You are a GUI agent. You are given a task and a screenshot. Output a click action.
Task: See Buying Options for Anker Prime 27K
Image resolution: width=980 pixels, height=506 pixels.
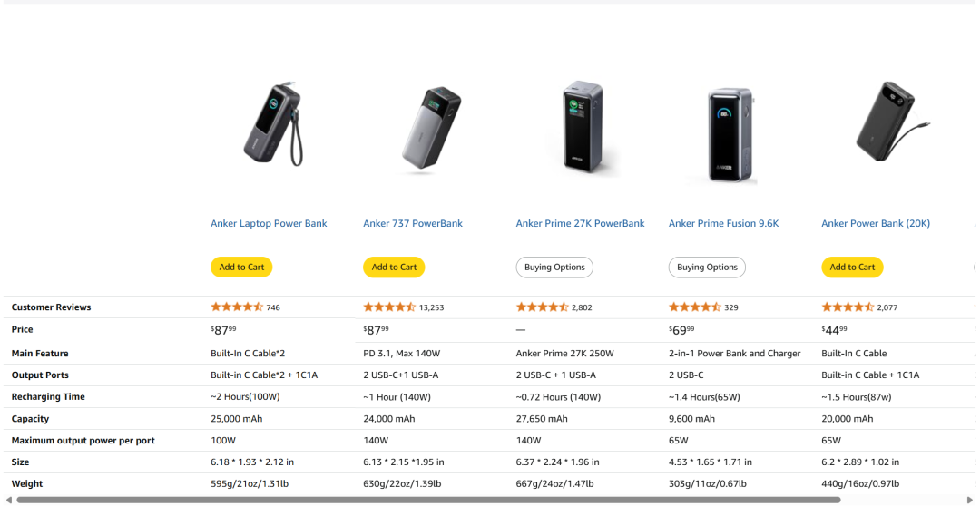[x=554, y=268]
